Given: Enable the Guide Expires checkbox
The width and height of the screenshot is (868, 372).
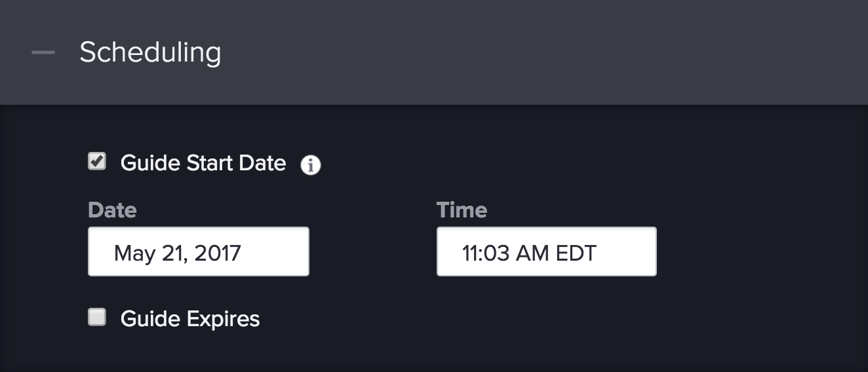Looking at the screenshot, I should tap(97, 318).
